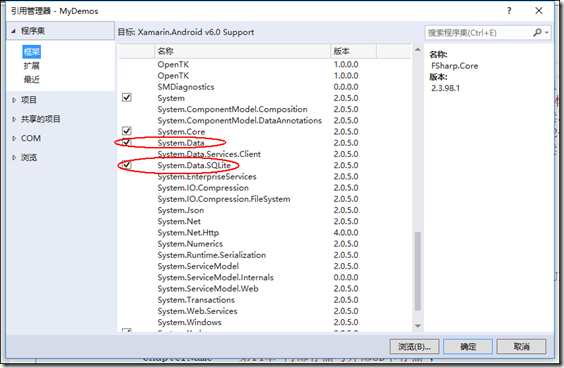Select the System.Numerics row
Viewport: 564px width, 368px height.
[x=265, y=244]
